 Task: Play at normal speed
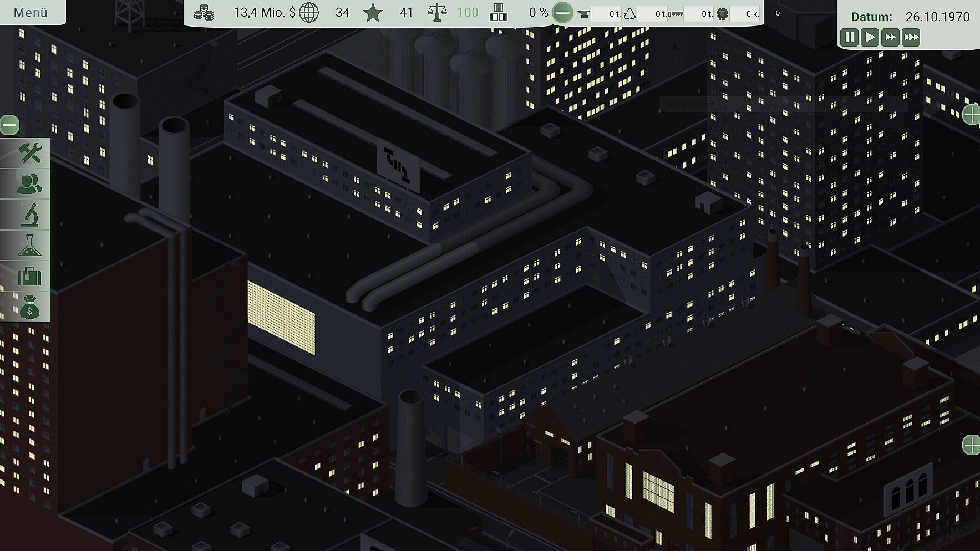pyautogui.click(x=870, y=37)
